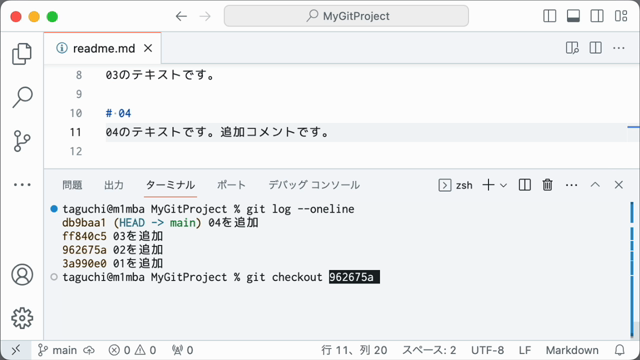Click the main branch in status bar
The height and width of the screenshot is (360, 640).
pyautogui.click(x=58, y=350)
